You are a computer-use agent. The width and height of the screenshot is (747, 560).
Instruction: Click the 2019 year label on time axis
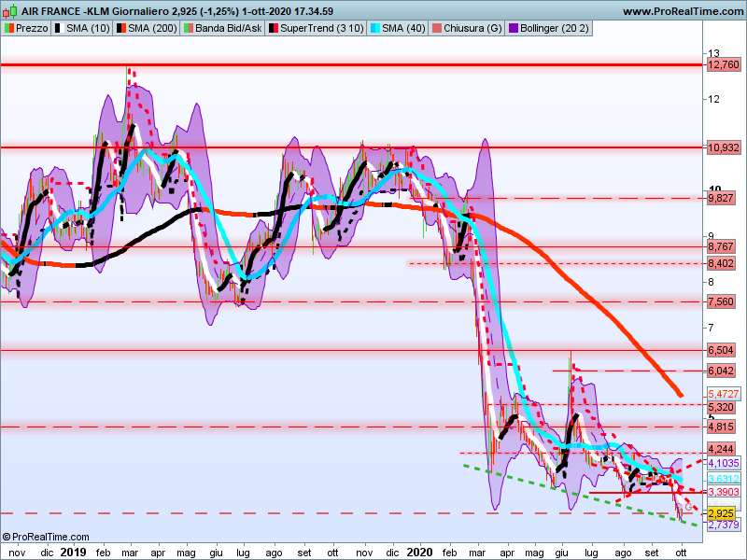click(74, 553)
